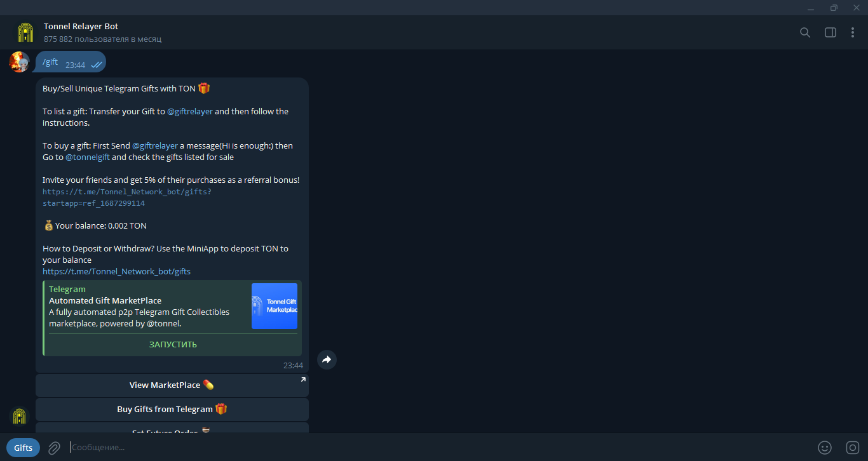Open the referral link with startapp ref
Viewport: 868px width, 461px height.
click(126, 197)
